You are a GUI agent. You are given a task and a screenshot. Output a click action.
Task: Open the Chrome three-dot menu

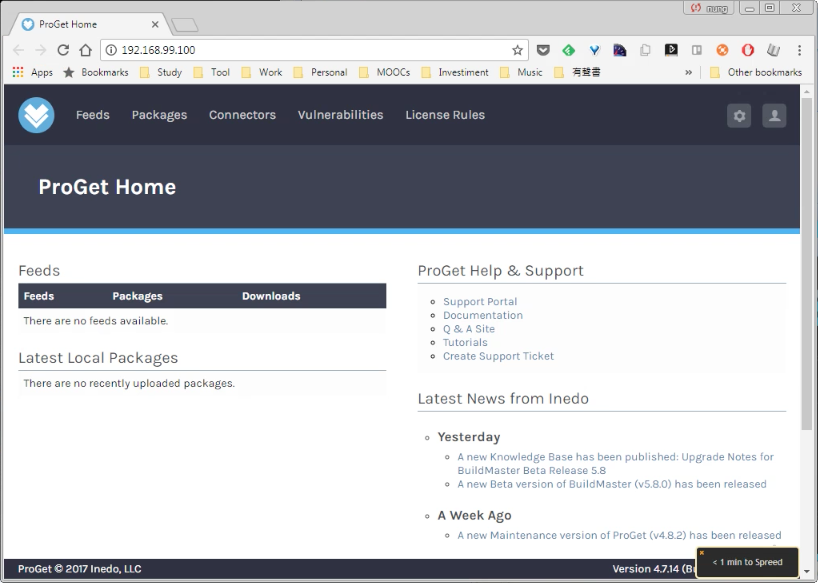tap(799, 50)
